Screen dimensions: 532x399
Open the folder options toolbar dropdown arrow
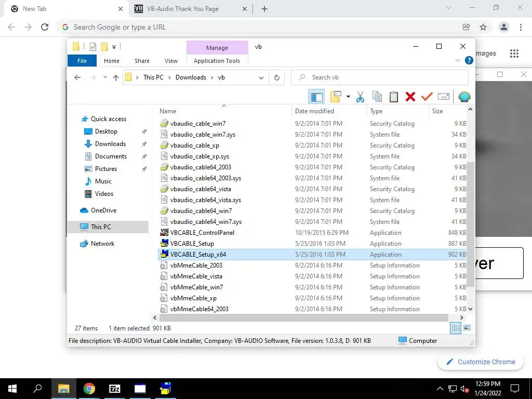click(348, 97)
